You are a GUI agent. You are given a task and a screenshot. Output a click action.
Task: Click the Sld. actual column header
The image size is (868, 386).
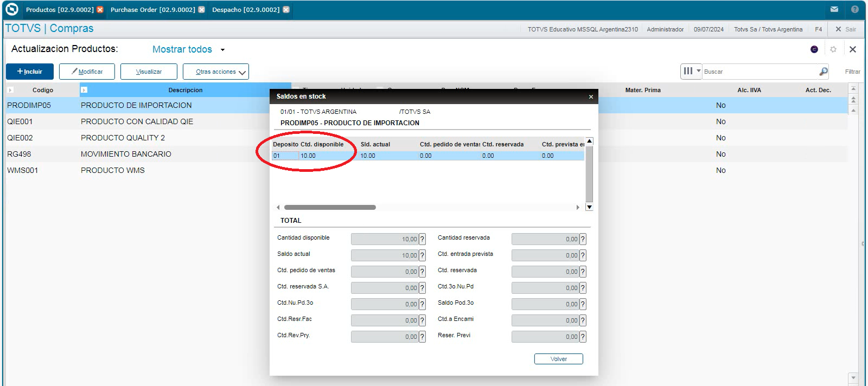coord(375,144)
